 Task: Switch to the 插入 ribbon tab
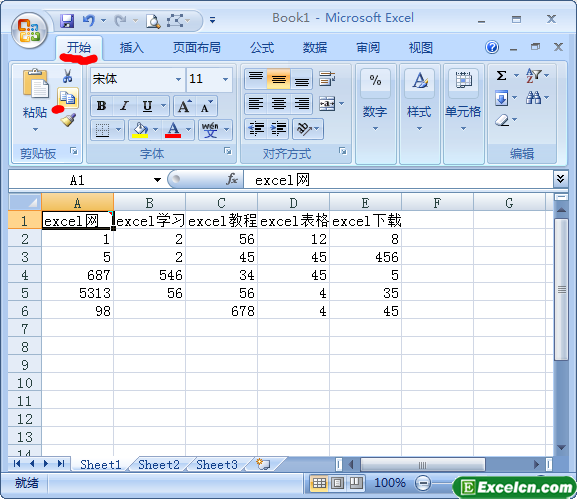tap(131, 48)
